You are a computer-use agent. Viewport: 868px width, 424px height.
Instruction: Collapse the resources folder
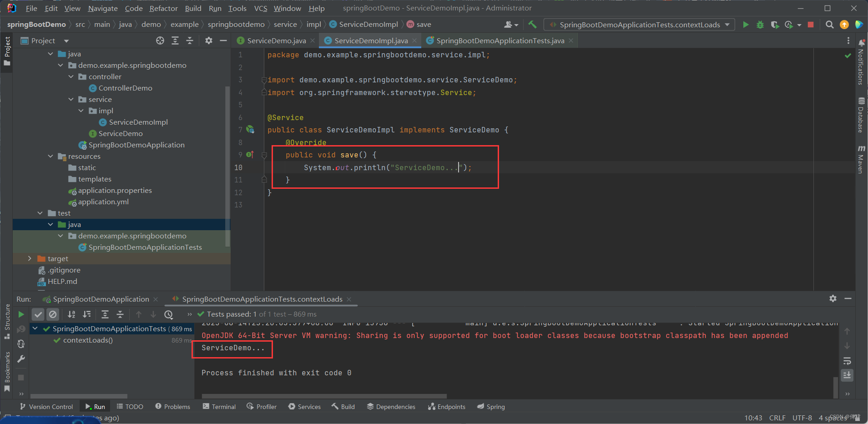coord(50,156)
